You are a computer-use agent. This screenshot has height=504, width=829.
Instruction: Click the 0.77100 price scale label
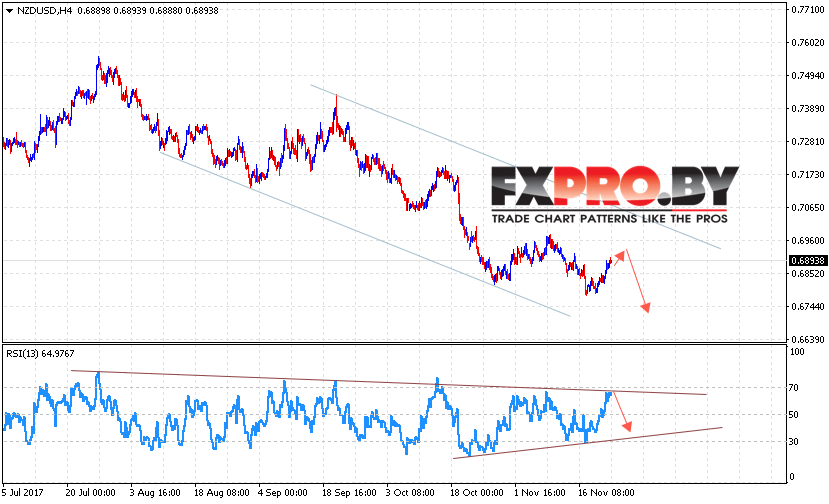807,10
